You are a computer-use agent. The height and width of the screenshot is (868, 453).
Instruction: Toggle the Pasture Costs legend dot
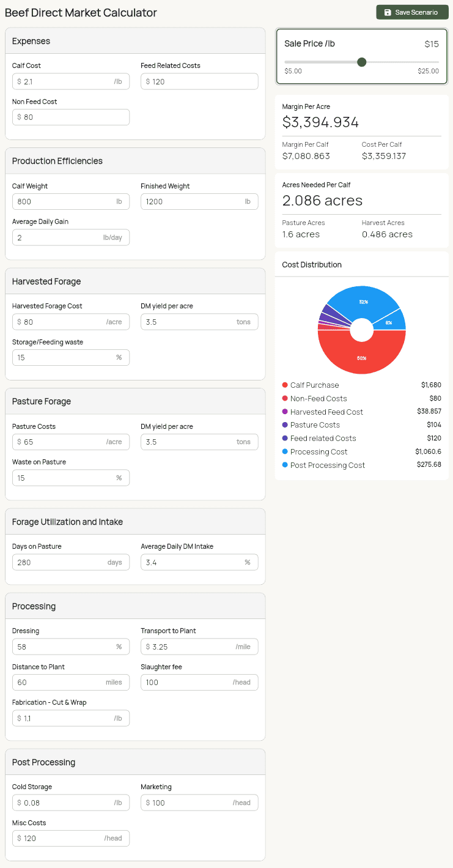coord(285,425)
